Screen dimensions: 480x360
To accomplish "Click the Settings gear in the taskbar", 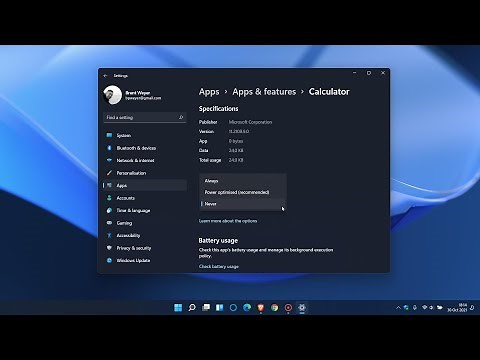I will click(x=302, y=307).
